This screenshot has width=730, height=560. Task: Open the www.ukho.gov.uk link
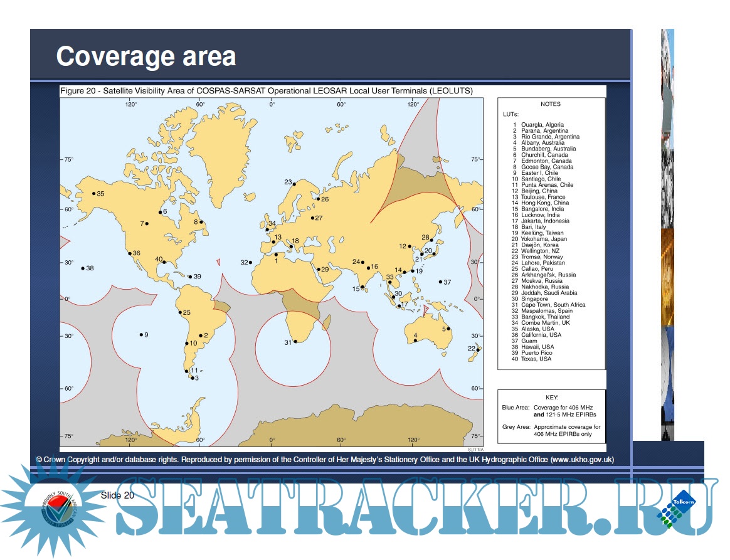581,460
